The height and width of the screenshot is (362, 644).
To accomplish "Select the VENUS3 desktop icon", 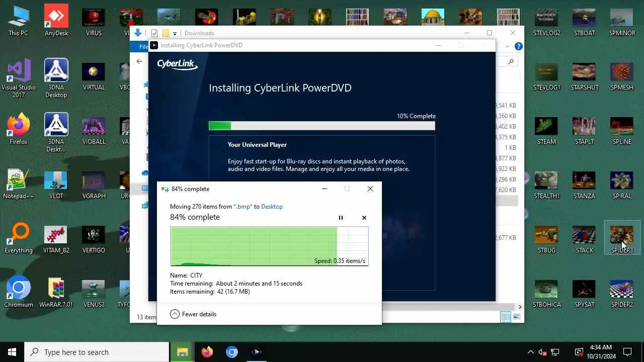I will 94,293.
